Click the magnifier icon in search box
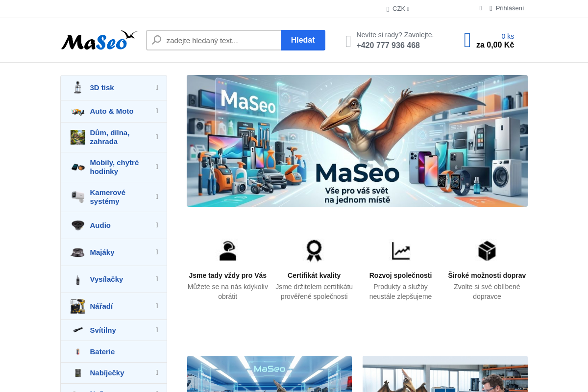Viewport: 588px width, 392px height. tap(157, 40)
